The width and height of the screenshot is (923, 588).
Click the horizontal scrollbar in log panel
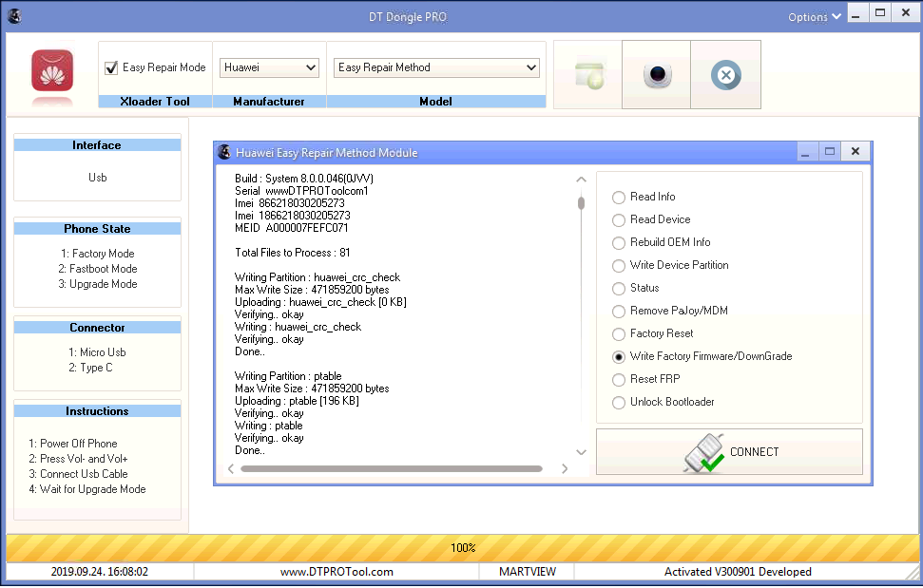coord(391,468)
